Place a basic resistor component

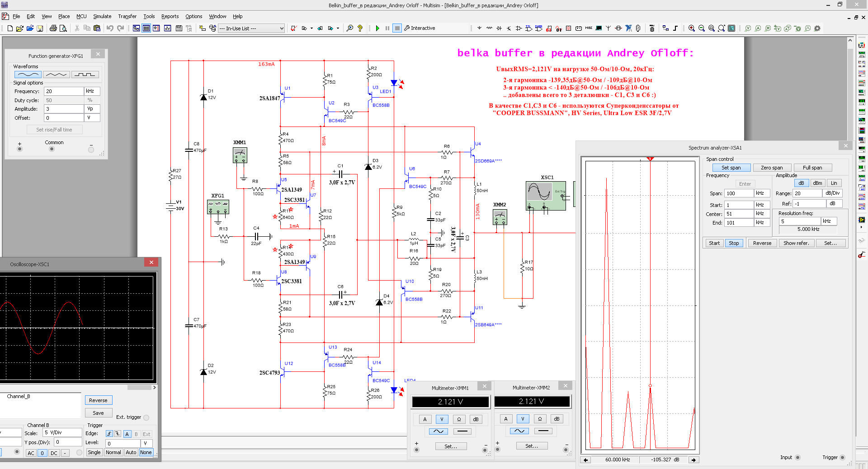coord(489,28)
